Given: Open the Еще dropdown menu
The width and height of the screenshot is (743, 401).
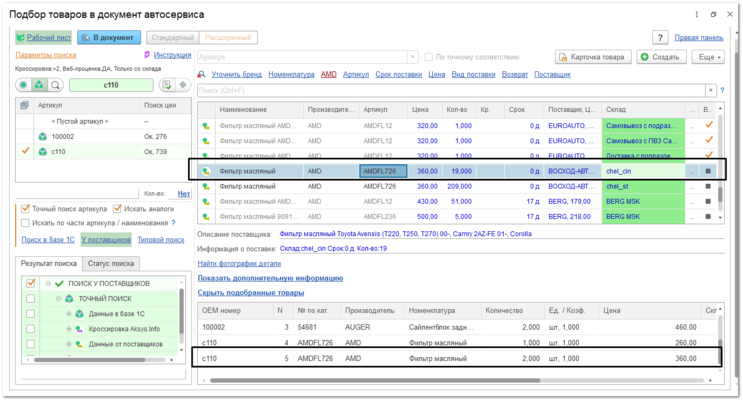Looking at the screenshot, I should [708, 57].
